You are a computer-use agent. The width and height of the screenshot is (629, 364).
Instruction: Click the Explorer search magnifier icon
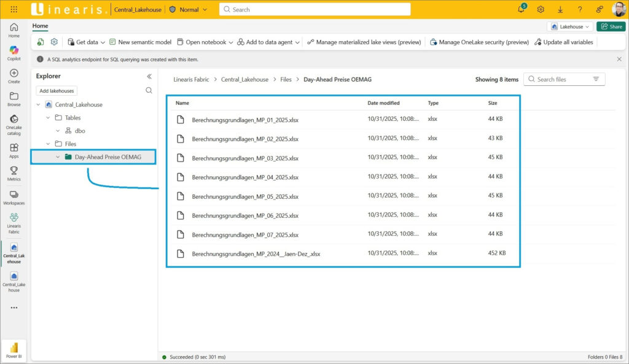[x=149, y=90]
